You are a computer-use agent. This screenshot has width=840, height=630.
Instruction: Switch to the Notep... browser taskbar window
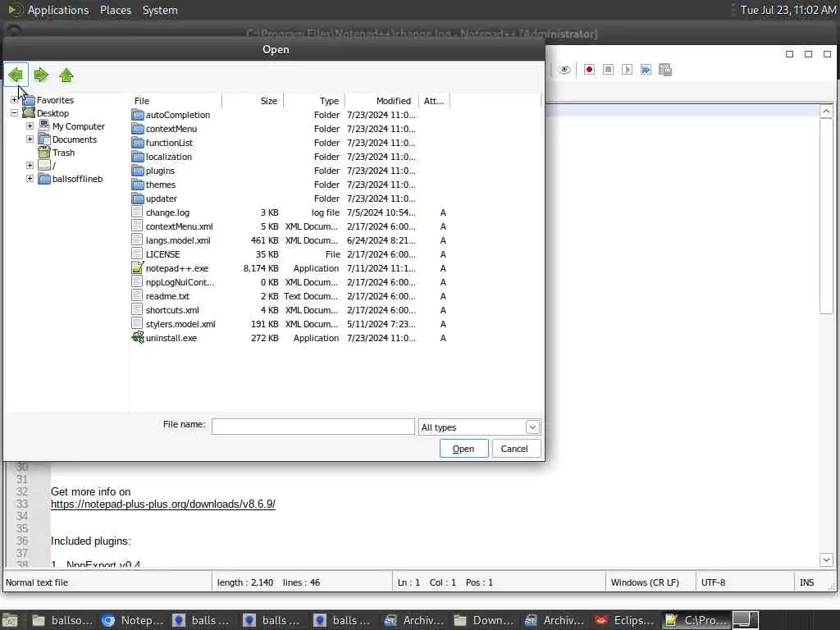(x=134, y=620)
